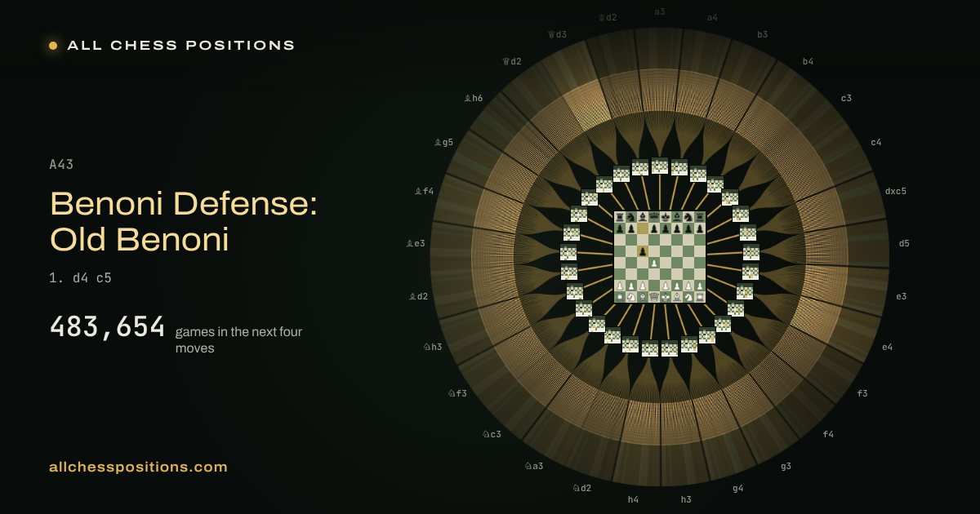Click the move sequence 1. d4 c5
The image size is (980, 514).
(x=81, y=278)
